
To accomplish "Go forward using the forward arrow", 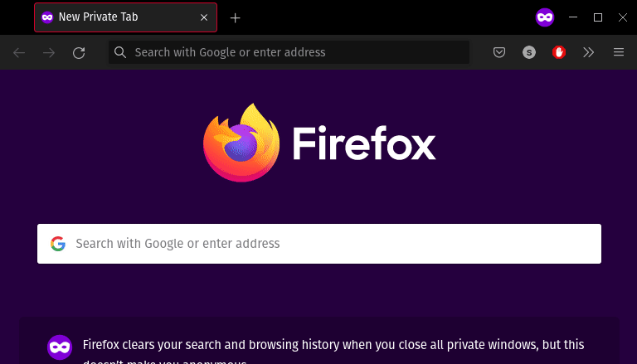I will coord(49,52).
